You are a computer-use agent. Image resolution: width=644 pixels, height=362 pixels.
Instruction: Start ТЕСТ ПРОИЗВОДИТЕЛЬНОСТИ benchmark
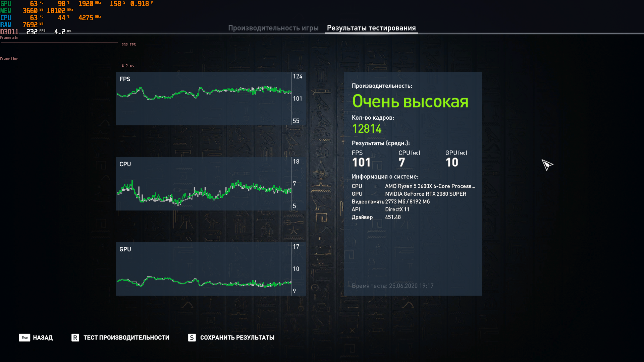pos(126,338)
